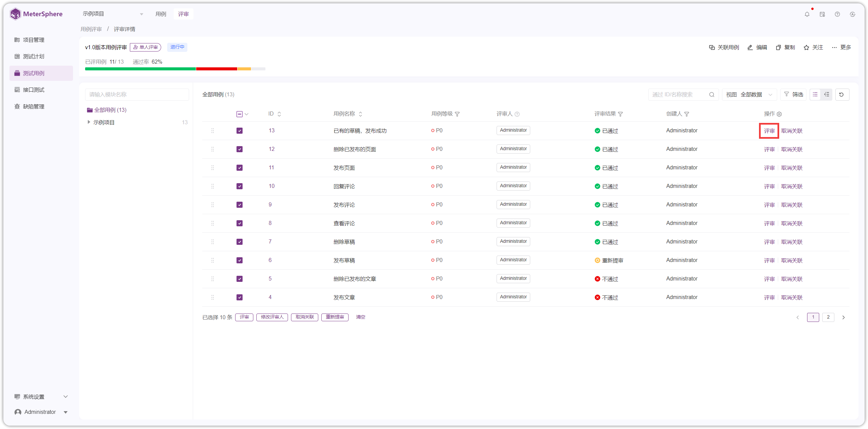Toggle checkbox for 发布草稿 row
This screenshot has width=868, height=429.
tap(240, 260)
